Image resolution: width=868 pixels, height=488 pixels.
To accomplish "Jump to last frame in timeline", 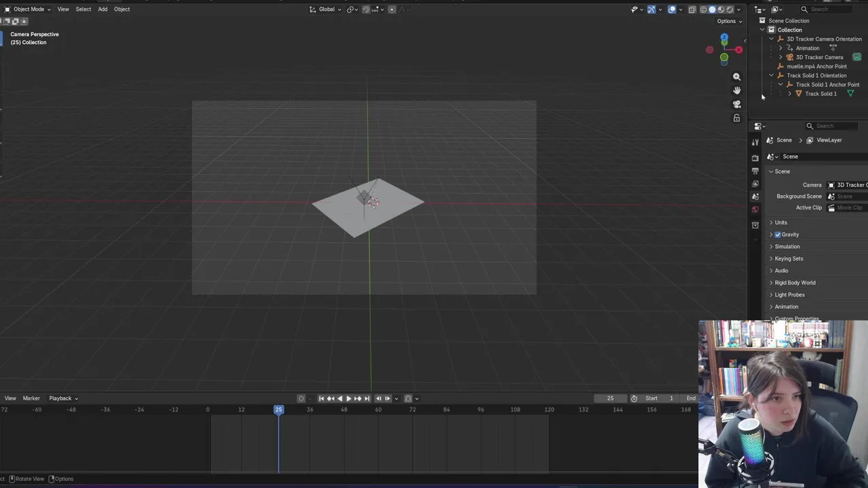I will click(367, 399).
